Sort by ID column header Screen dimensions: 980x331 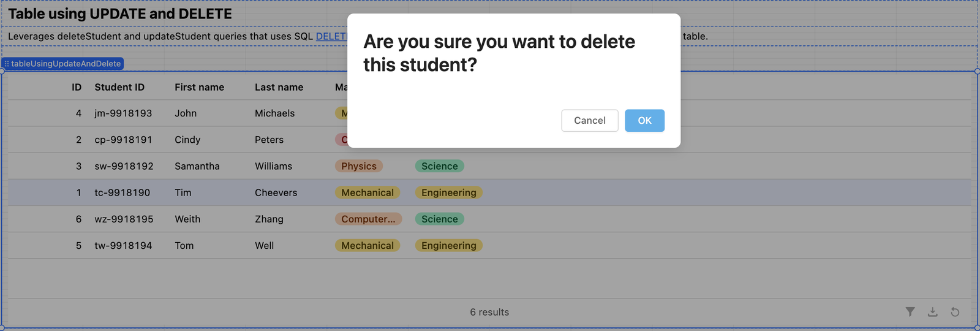77,87
